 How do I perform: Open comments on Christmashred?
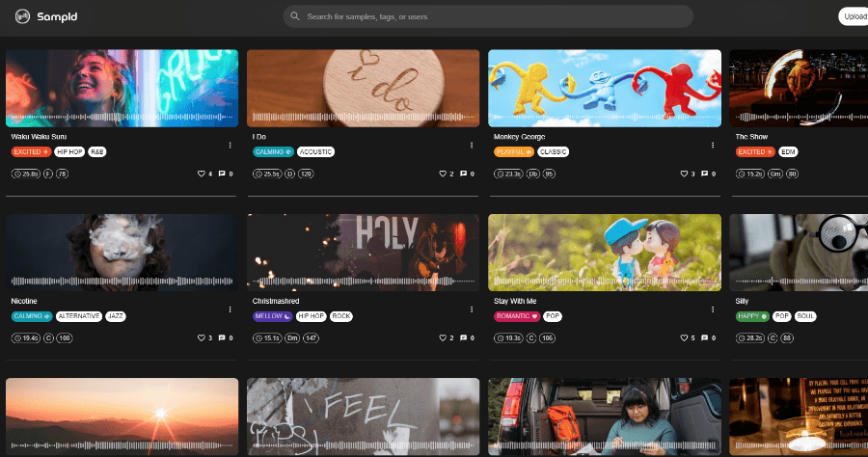coord(463,338)
